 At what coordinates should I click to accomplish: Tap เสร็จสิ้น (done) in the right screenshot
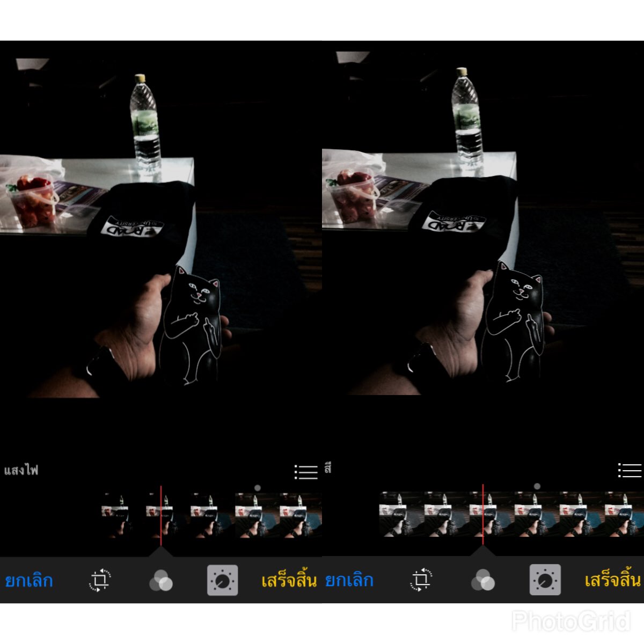tap(612, 580)
